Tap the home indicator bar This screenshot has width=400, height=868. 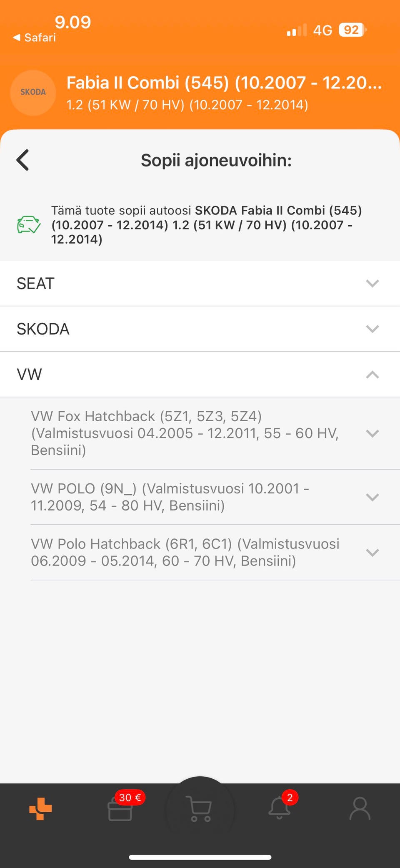200,857
